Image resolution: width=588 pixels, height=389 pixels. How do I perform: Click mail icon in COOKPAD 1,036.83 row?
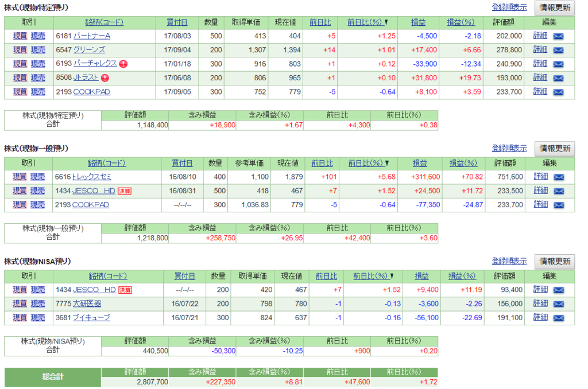click(x=559, y=205)
